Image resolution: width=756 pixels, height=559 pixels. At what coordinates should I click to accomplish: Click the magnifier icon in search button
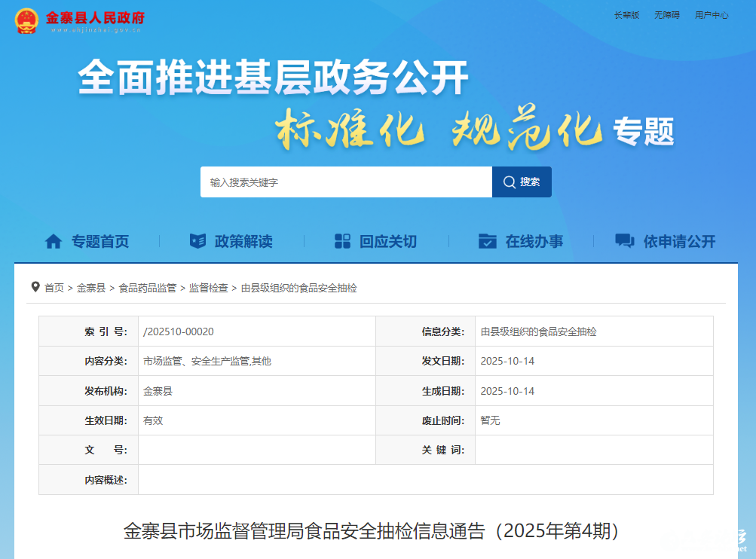pyautogui.click(x=510, y=182)
